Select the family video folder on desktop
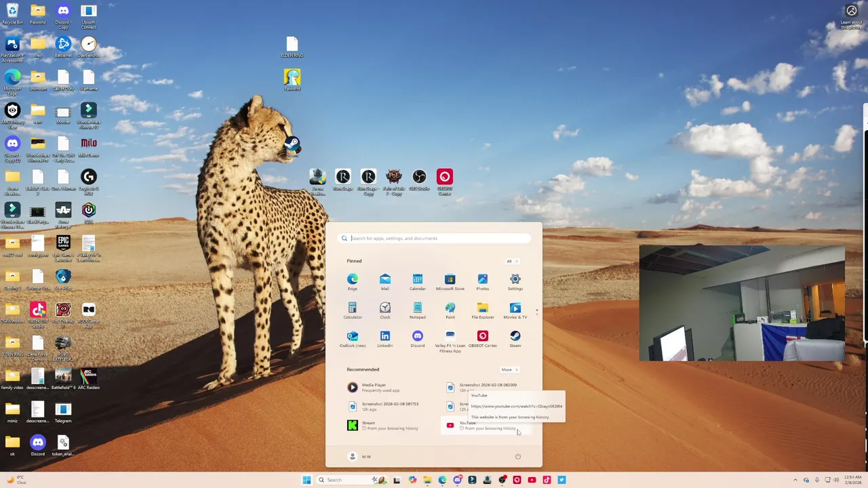The image size is (868, 488). pos(12,379)
